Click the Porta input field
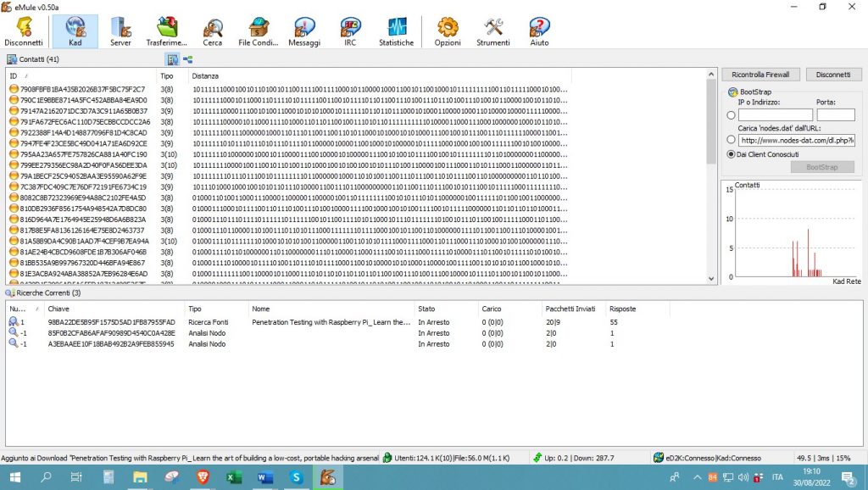 pyautogui.click(x=835, y=115)
